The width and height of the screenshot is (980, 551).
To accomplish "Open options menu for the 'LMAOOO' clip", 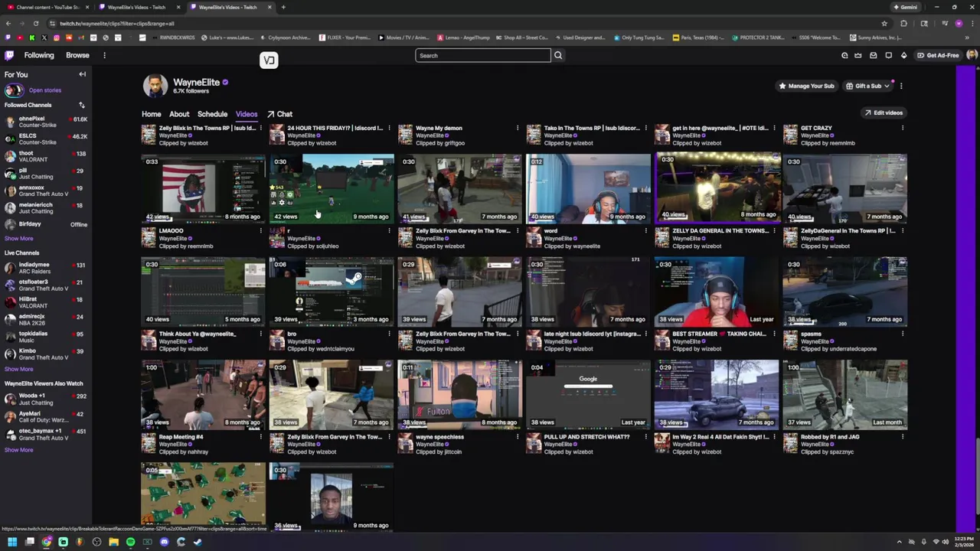I will coord(261,230).
